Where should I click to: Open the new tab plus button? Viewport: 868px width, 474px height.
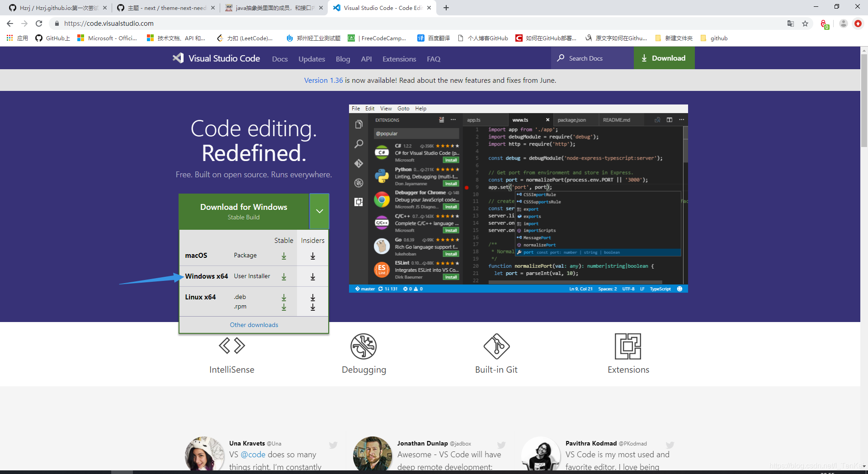point(446,8)
